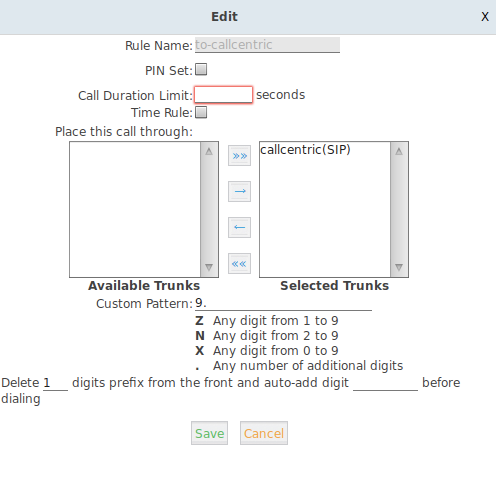This screenshot has width=496, height=483.
Task: Enable the PIN Set checkbox
Action: pyautogui.click(x=201, y=70)
